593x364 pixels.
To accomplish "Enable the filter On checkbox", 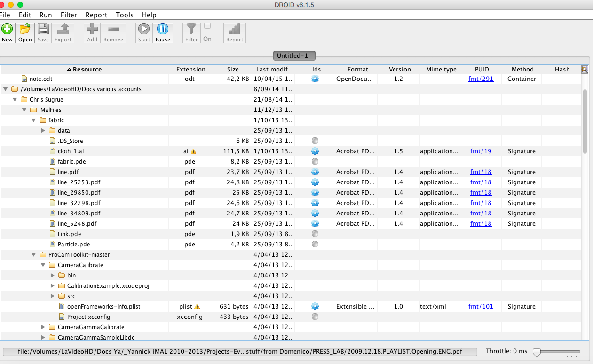I will click(207, 26).
